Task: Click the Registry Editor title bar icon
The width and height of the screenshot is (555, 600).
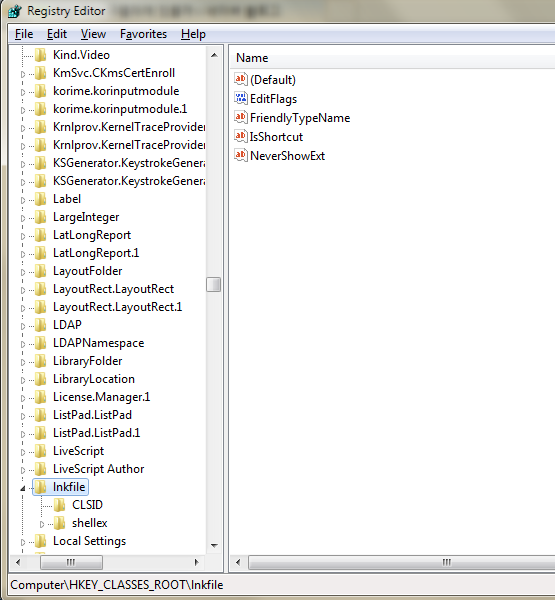Action: tap(15, 11)
